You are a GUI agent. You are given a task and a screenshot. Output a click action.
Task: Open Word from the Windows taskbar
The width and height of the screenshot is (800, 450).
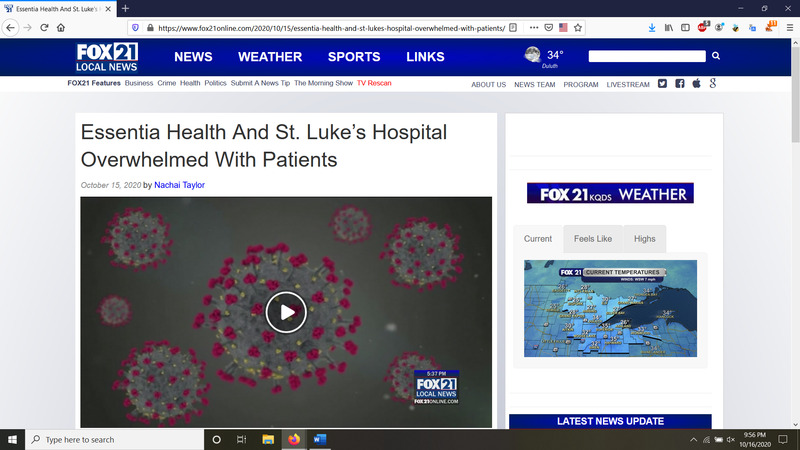point(320,439)
